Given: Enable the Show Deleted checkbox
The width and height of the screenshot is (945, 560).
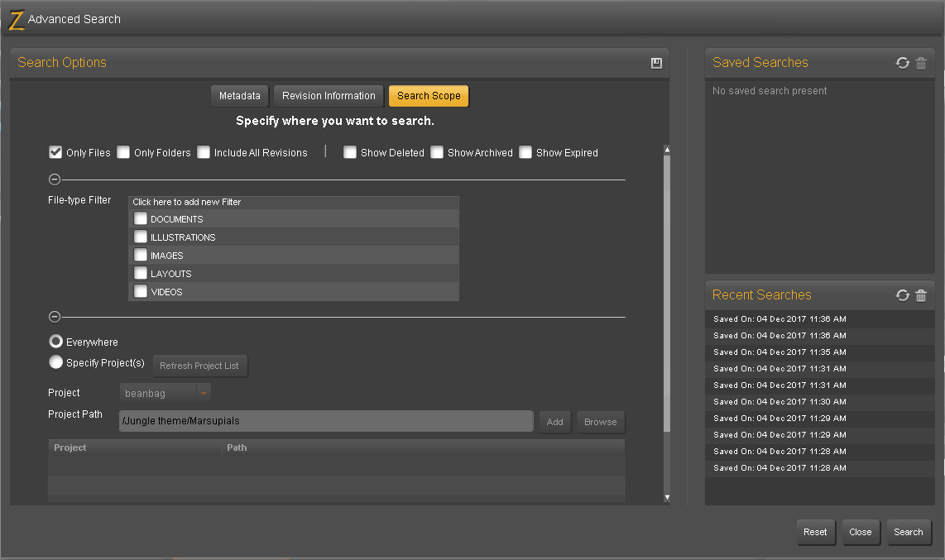Looking at the screenshot, I should [349, 152].
